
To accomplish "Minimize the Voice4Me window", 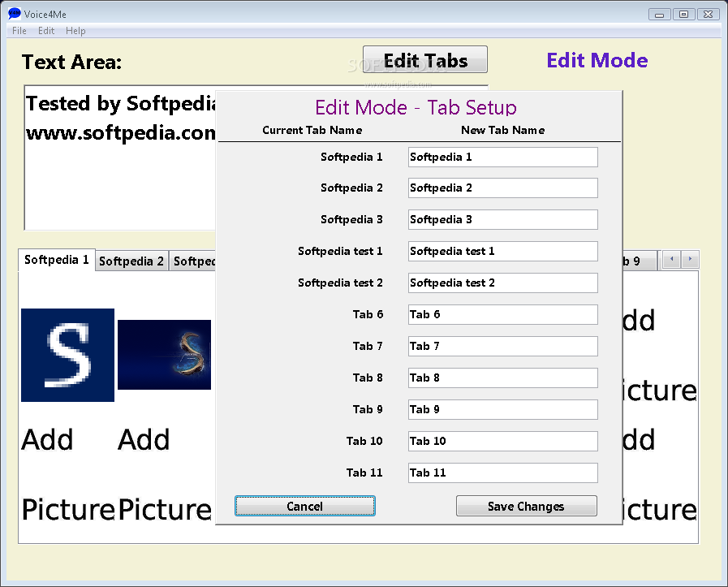I will [x=659, y=15].
